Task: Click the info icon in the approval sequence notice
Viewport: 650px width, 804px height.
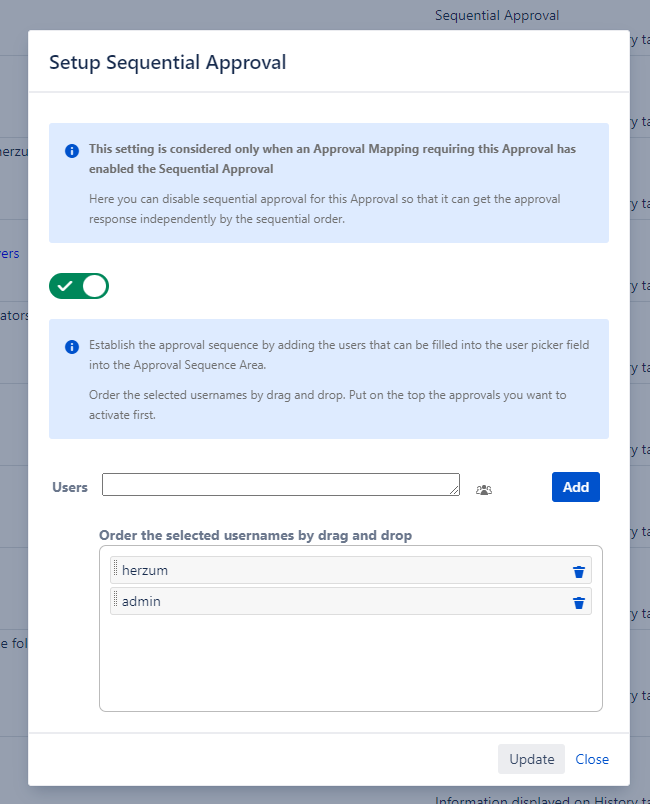Action: [72, 347]
